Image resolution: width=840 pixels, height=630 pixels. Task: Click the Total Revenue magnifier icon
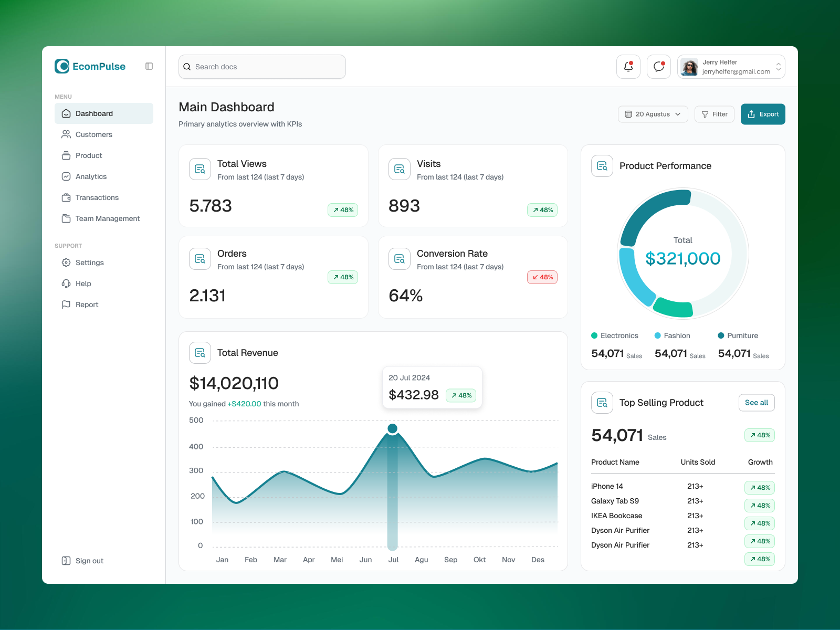tap(199, 353)
